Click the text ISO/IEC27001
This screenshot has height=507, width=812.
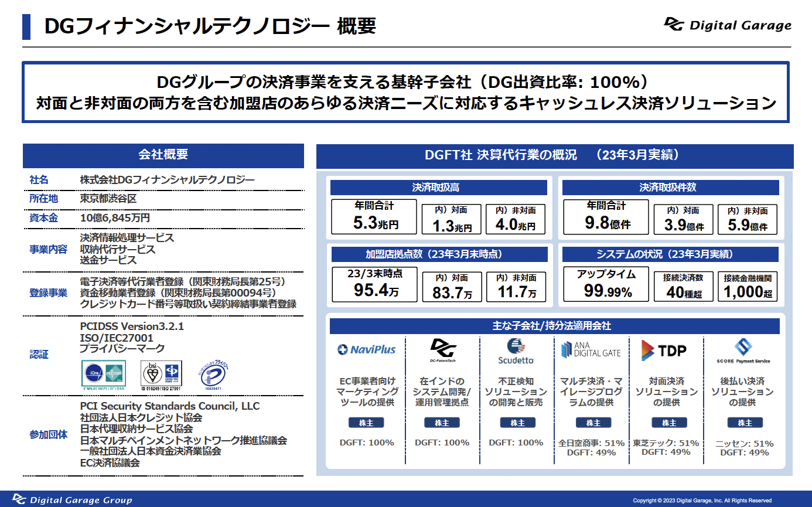point(117,338)
